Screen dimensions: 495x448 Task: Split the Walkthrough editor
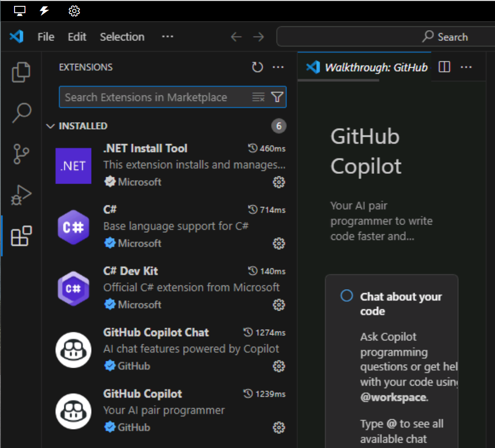[444, 67]
